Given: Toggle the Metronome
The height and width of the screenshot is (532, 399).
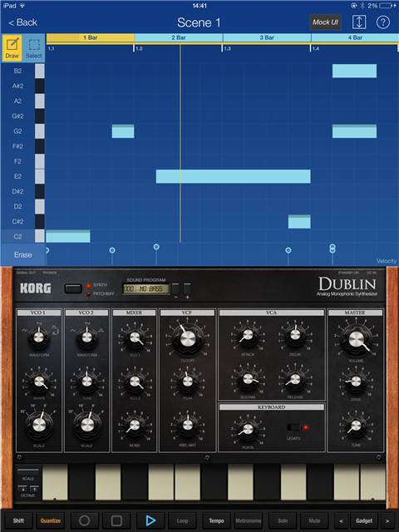Looking at the screenshot, I should pyautogui.click(x=249, y=521).
